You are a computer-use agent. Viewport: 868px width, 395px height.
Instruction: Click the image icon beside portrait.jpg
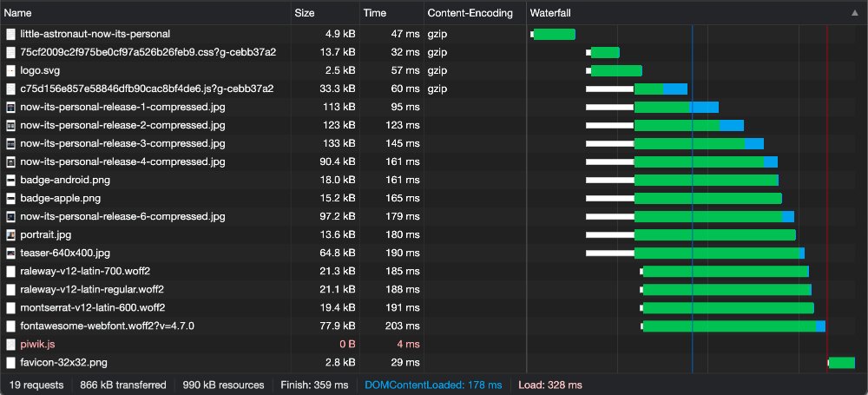pos(11,234)
